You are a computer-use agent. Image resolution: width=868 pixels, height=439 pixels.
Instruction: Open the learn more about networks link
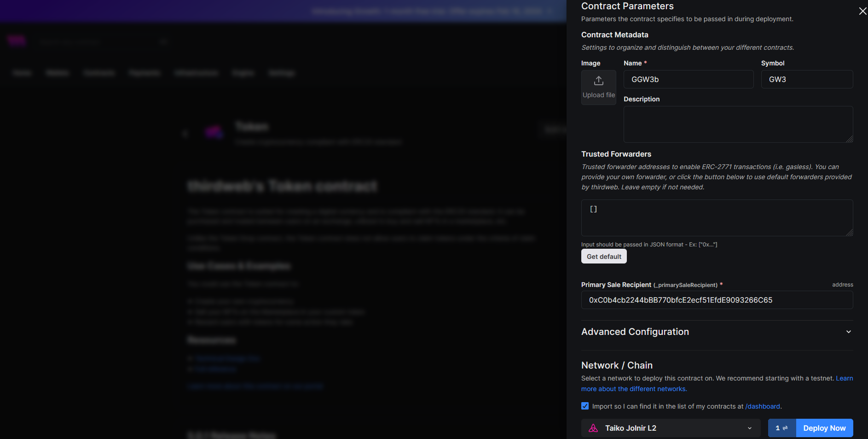(x=634, y=389)
